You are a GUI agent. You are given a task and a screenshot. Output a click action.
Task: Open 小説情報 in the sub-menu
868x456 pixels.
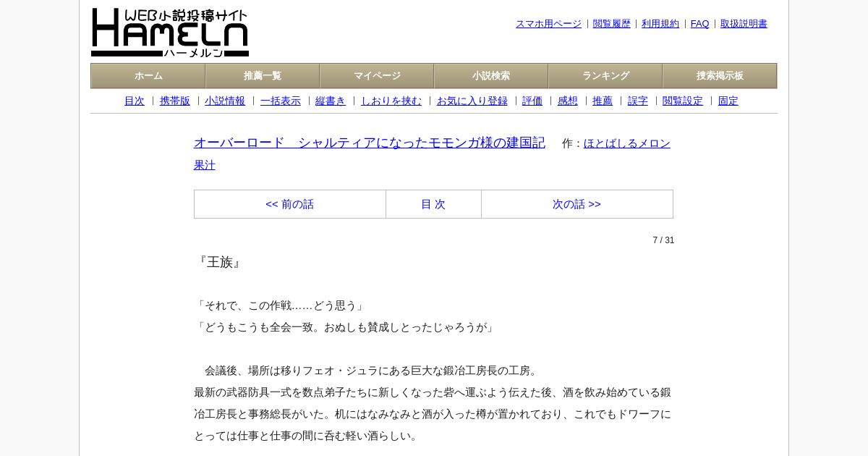click(x=225, y=101)
